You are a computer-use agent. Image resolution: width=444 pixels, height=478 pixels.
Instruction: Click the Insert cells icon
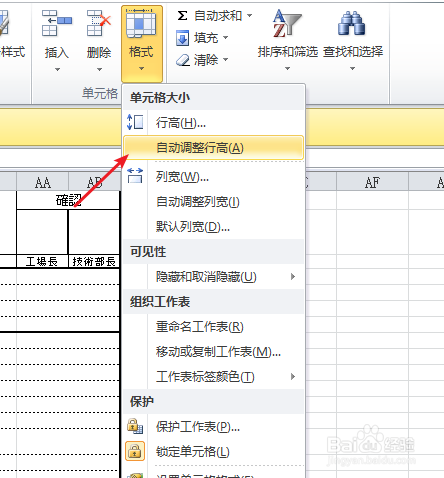[57, 23]
